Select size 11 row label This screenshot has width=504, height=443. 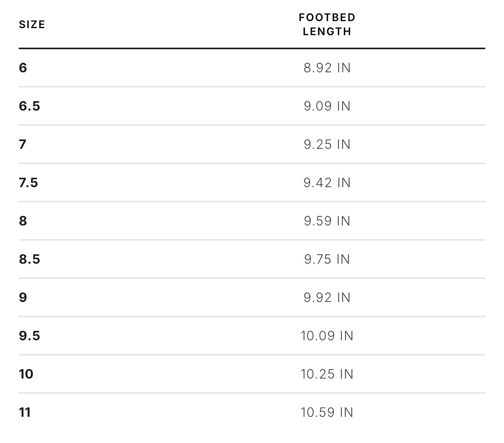[25, 413]
